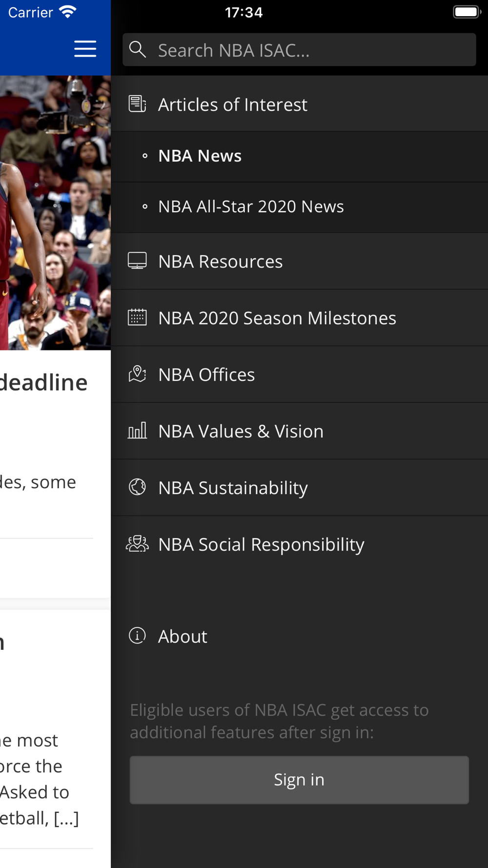Open NBA All-Star 2020 News

299,207
